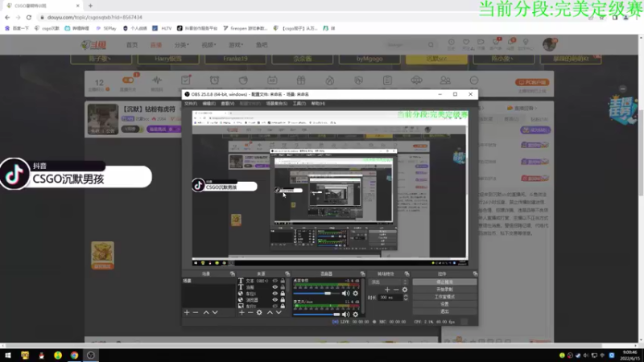Go back in the Chrome browser
The height and width of the screenshot is (362, 644).
[x=7, y=17]
